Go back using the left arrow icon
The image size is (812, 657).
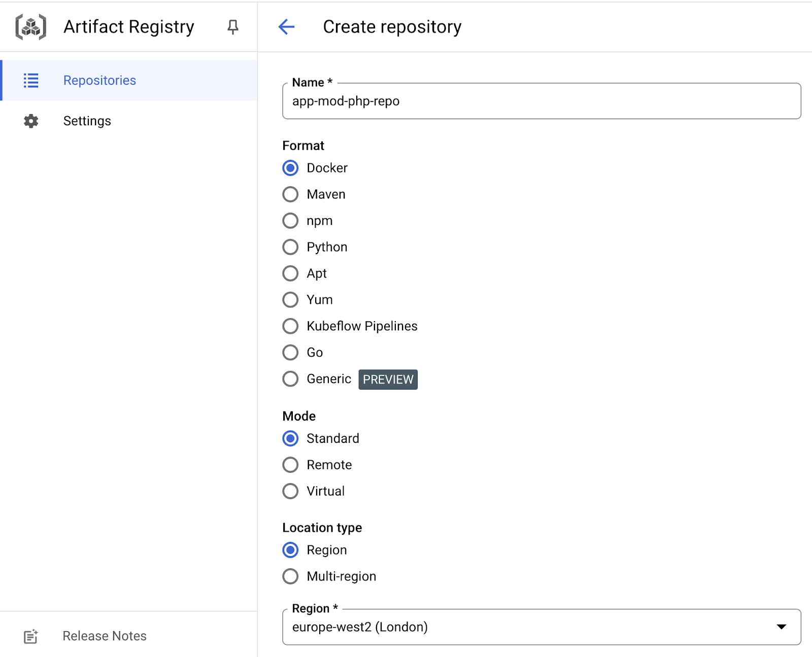point(287,27)
